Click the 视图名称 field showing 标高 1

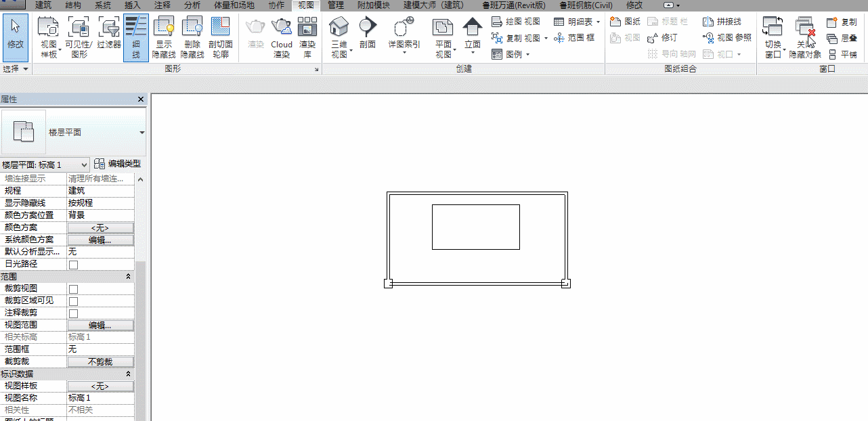(x=100, y=398)
